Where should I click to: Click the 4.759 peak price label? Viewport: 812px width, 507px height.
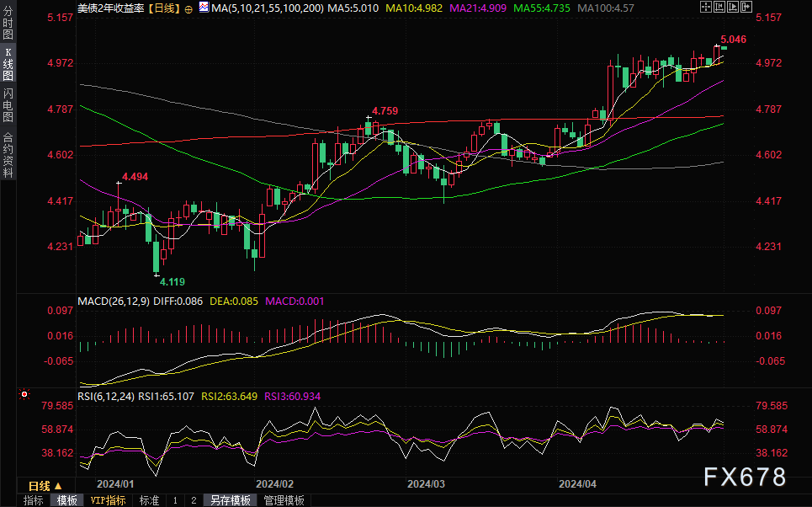tap(385, 111)
